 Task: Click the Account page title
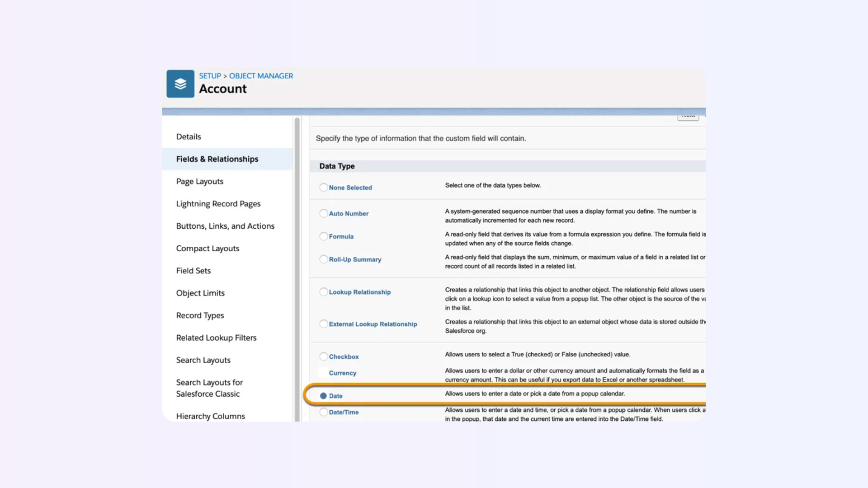click(x=223, y=89)
